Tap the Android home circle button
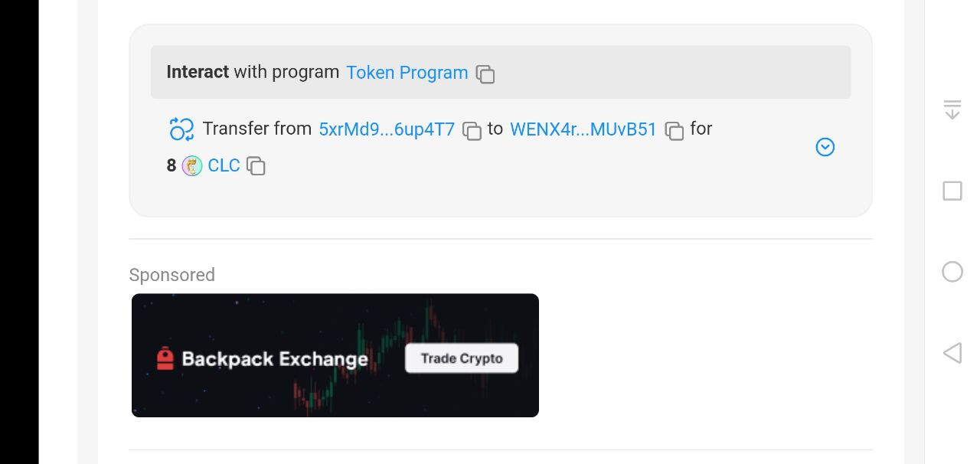 coord(952,272)
